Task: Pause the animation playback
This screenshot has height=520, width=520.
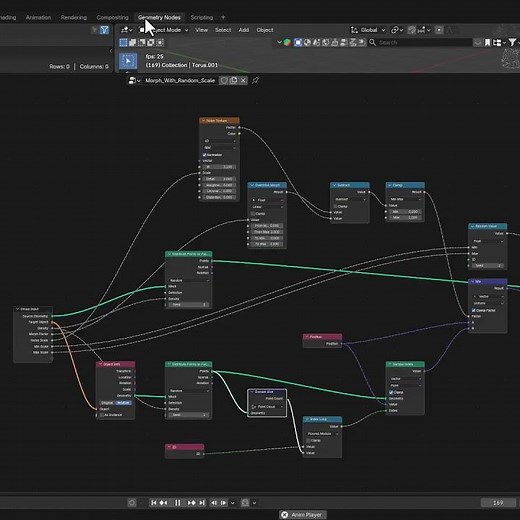Action: [x=177, y=503]
